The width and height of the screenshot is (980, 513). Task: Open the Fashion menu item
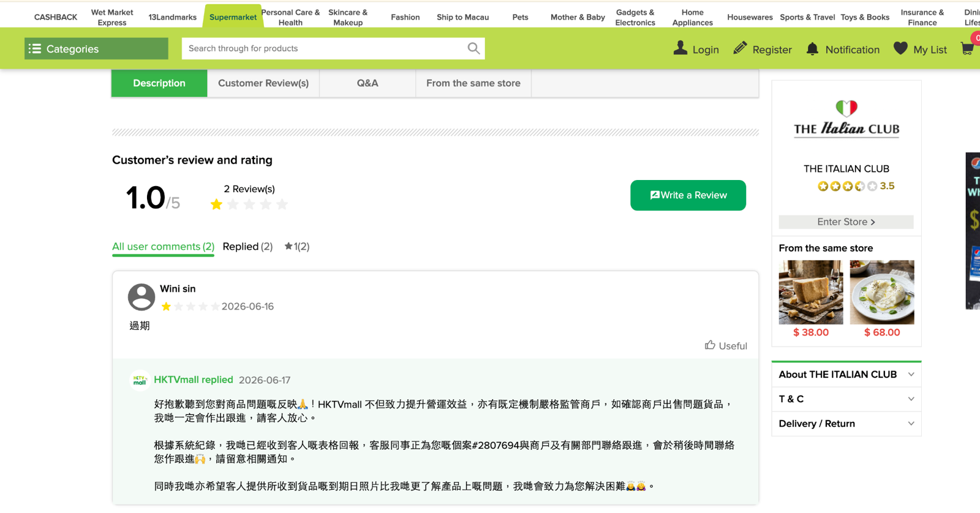pos(405,17)
